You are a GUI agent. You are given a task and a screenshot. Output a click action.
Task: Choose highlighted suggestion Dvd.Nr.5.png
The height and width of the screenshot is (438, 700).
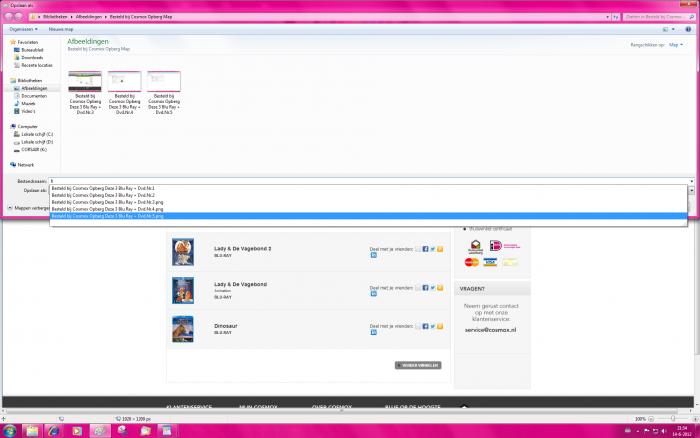[368, 216]
